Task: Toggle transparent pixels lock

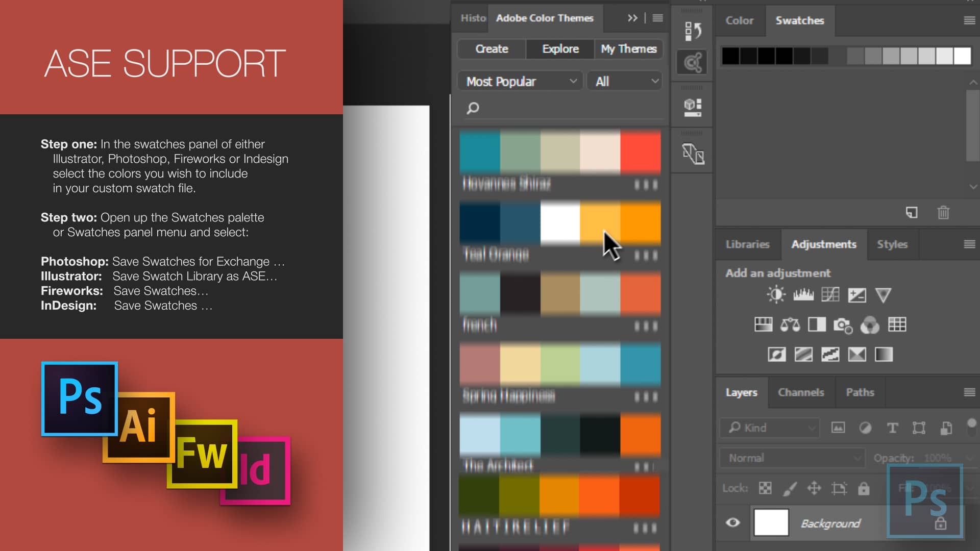Action: 765,488
